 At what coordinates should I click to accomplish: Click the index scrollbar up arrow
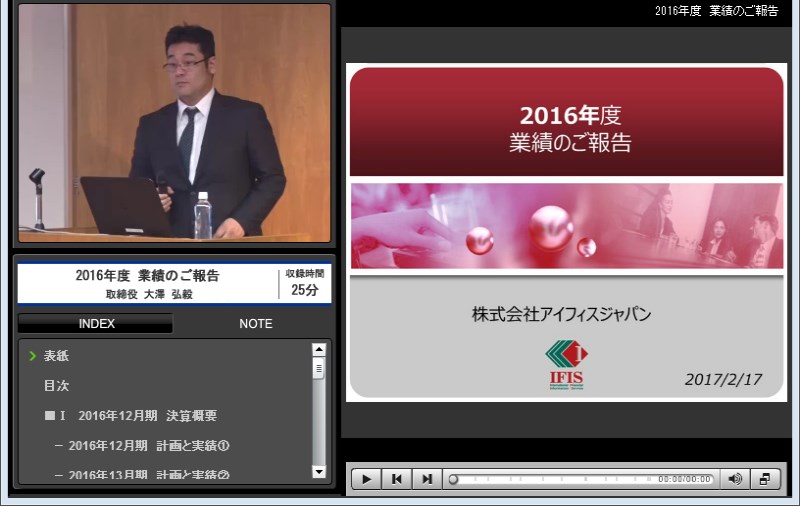click(319, 349)
